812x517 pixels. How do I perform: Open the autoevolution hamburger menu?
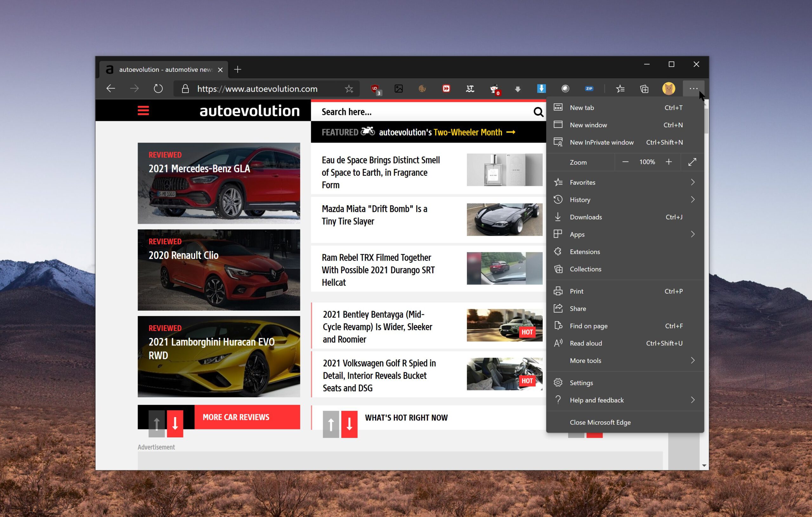tap(143, 111)
